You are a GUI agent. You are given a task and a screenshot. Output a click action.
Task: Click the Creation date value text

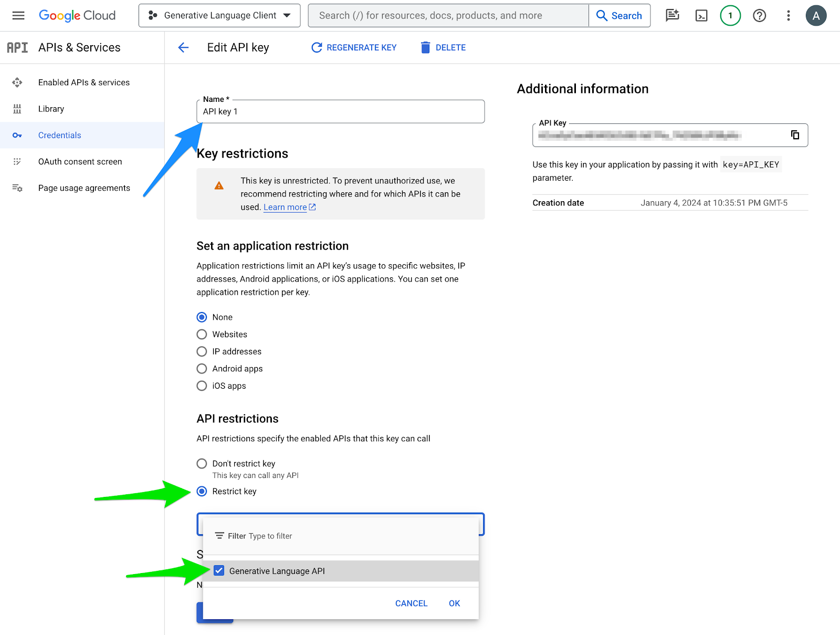tap(714, 203)
